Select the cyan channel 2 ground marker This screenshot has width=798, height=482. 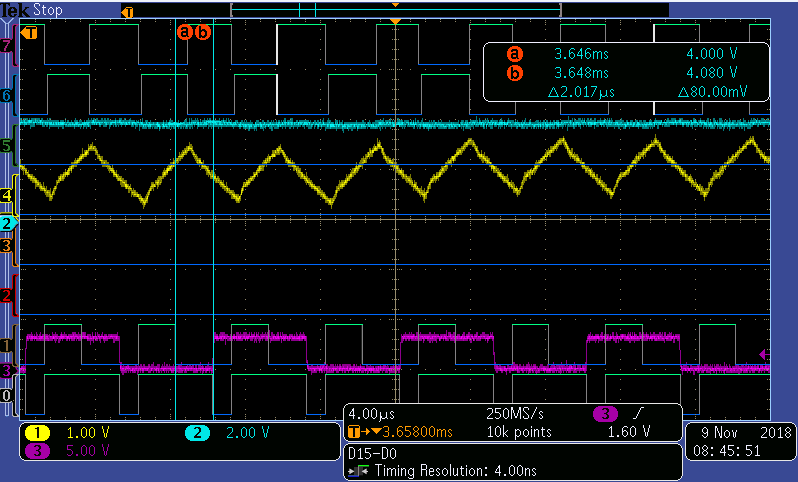[x=9, y=222]
